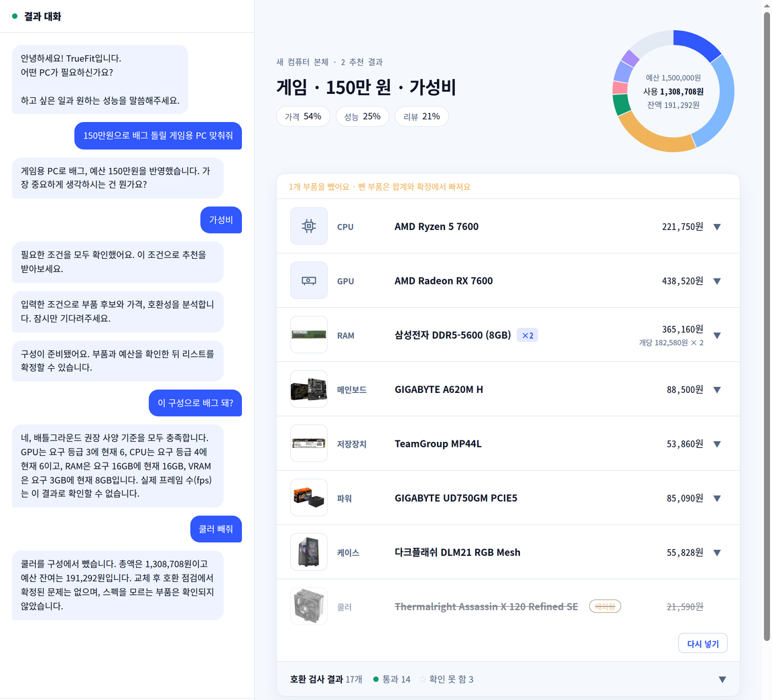The width and height of the screenshot is (772, 700).
Task: Click the 85,090원 power supply price
Action: [685, 498]
